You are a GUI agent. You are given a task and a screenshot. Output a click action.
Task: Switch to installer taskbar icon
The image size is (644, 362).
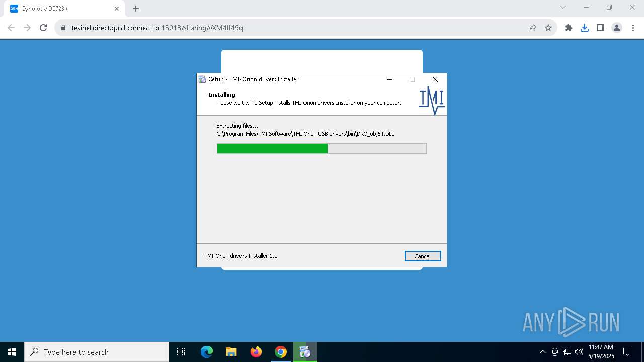tap(305, 352)
